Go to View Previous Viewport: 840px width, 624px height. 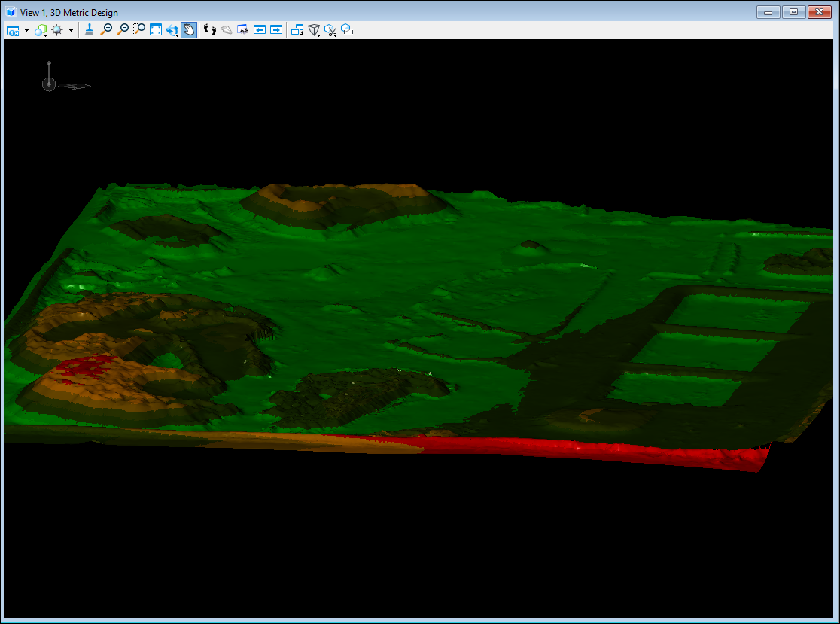[x=260, y=30]
